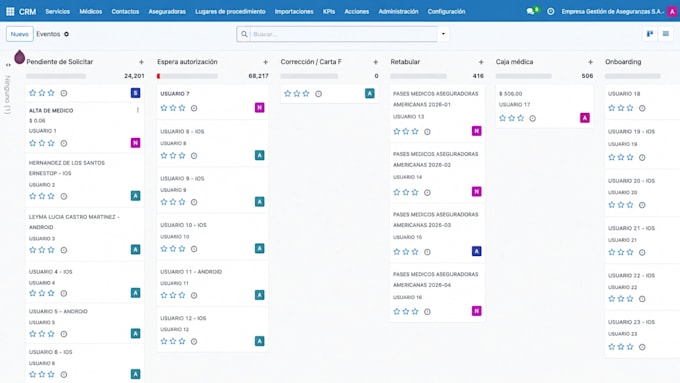Set second priority star on USUARIO 13 card
This screenshot has height=383, width=680.
tap(406, 131)
